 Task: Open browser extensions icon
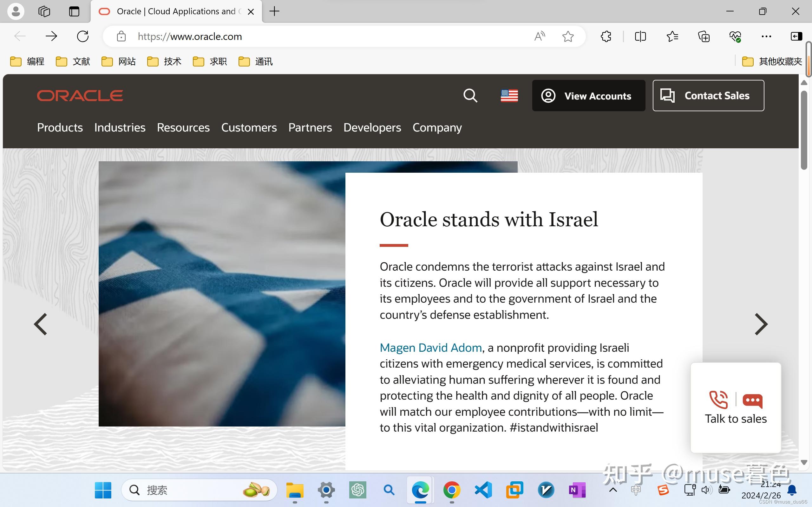pyautogui.click(x=606, y=36)
